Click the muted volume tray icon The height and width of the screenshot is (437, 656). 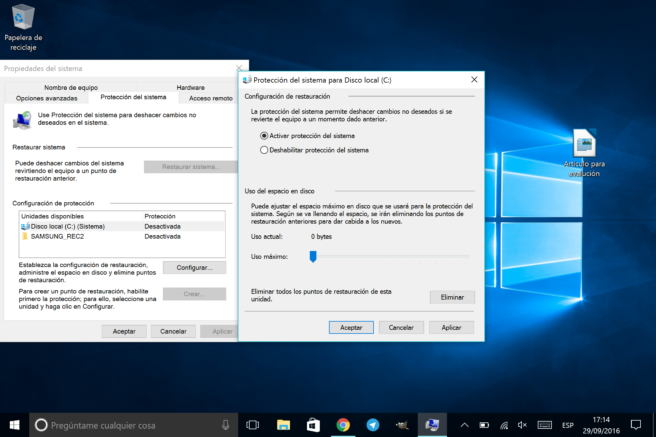click(522, 425)
